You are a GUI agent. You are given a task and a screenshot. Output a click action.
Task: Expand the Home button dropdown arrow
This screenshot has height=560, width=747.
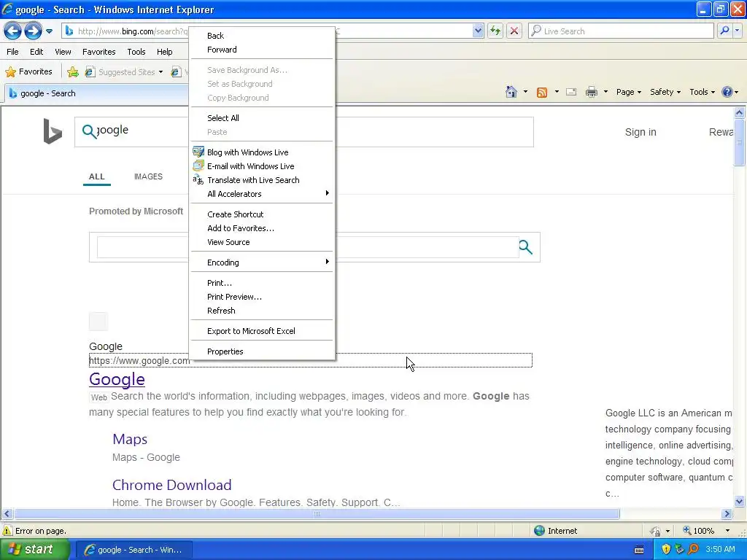(x=525, y=92)
